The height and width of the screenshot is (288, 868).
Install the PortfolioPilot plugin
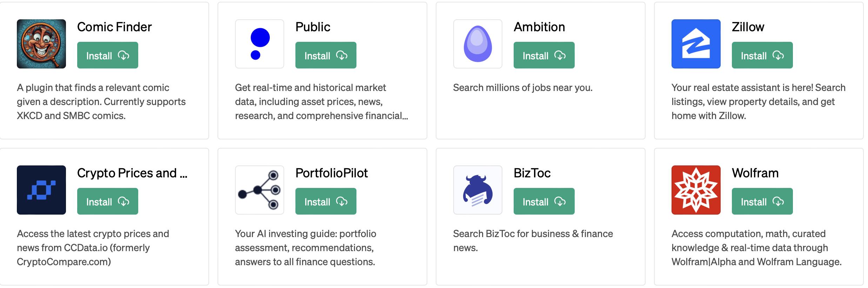pyautogui.click(x=326, y=201)
